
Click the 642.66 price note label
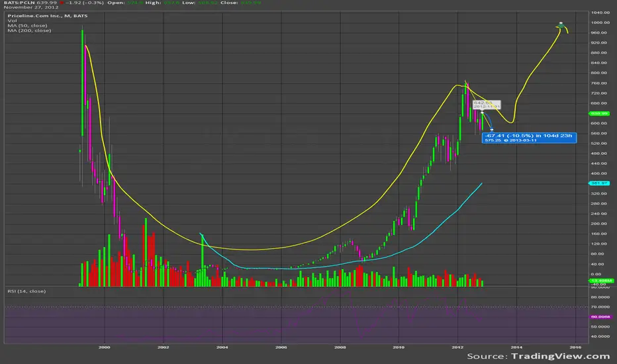click(x=487, y=105)
